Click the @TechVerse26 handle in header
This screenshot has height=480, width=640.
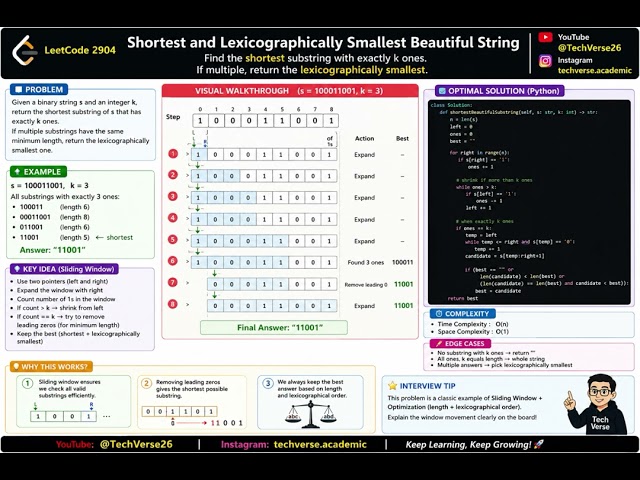589,48
